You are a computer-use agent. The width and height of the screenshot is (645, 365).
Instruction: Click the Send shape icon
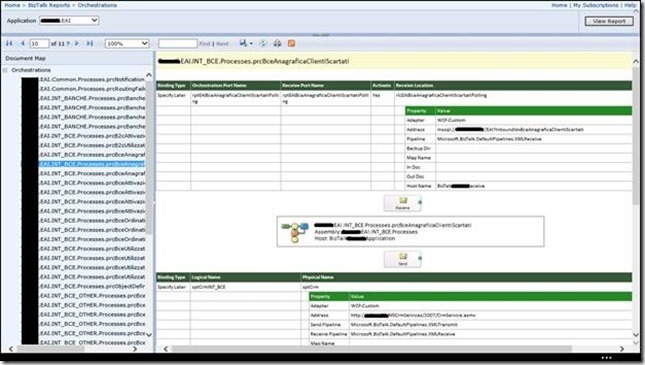click(x=403, y=259)
